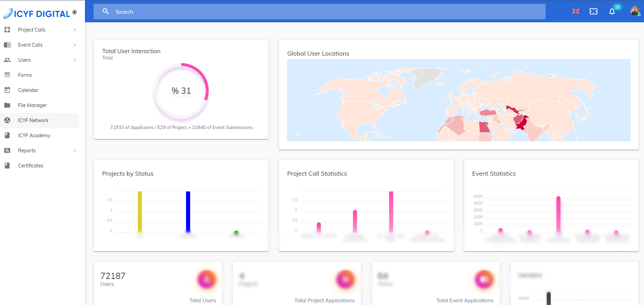This screenshot has height=305, width=644.
Task: Click the search magnifier icon
Action: (106, 11)
